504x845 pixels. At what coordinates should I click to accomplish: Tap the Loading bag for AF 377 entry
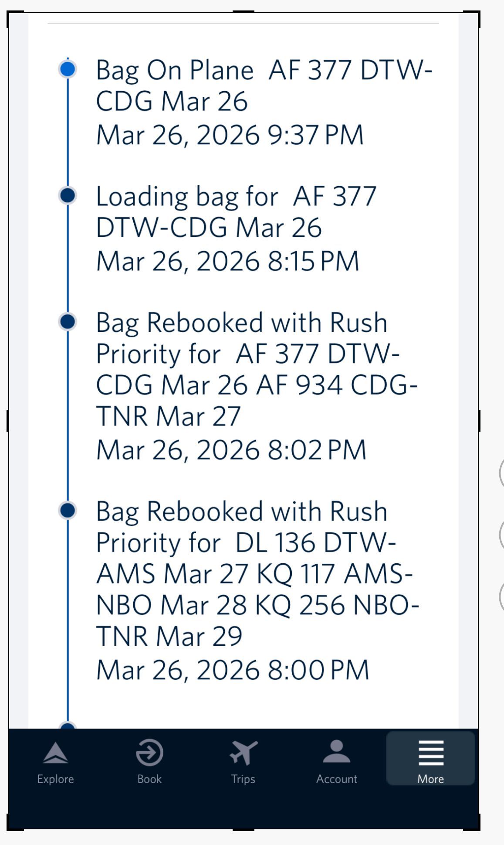tap(236, 212)
